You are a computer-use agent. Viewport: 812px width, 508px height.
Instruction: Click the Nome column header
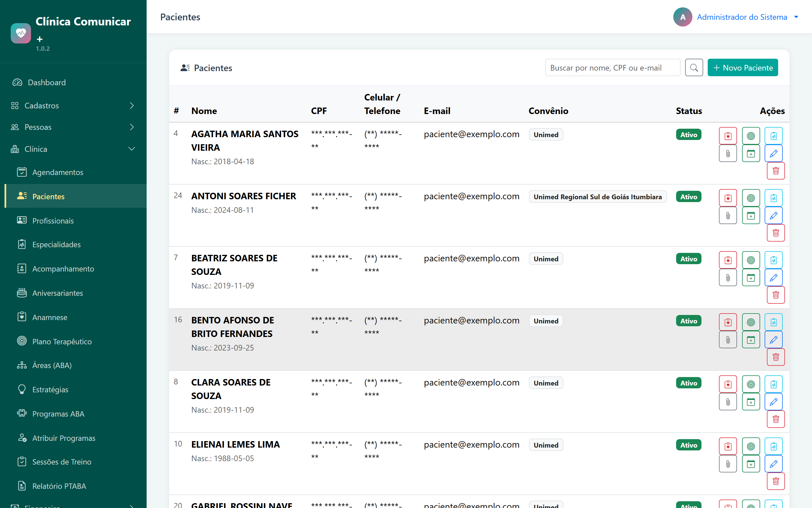coord(204,111)
